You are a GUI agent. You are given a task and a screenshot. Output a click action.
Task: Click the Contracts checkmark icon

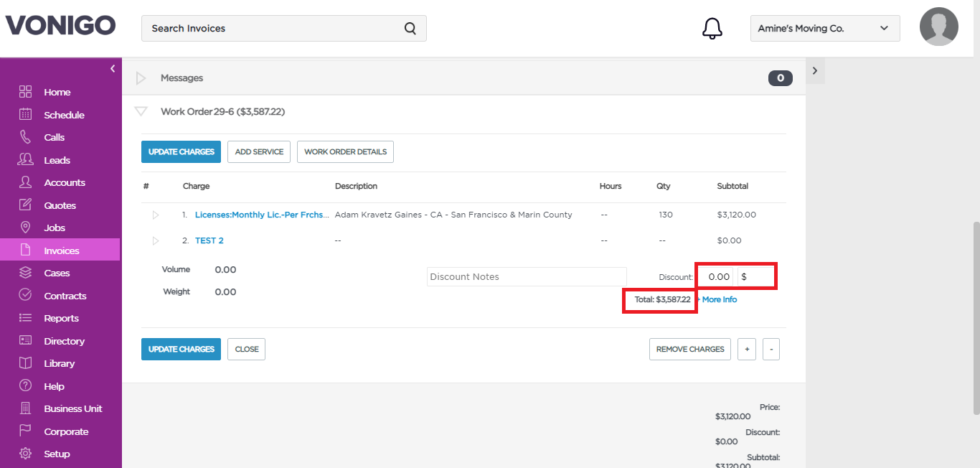[26, 295]
